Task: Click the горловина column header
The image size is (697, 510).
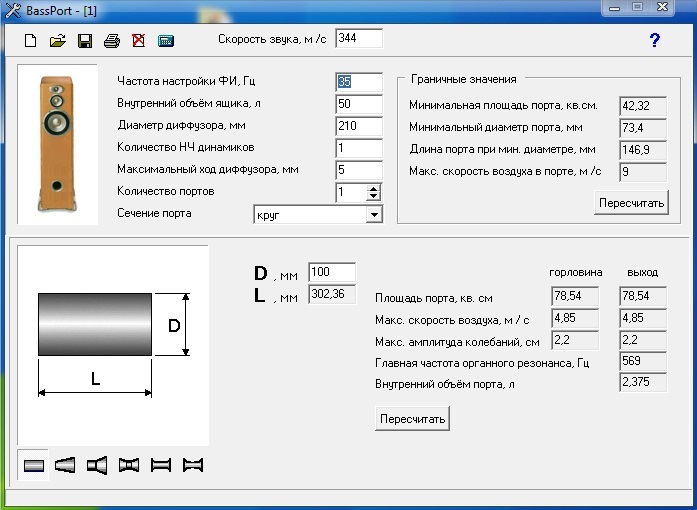Action: [x=576, y=272]
